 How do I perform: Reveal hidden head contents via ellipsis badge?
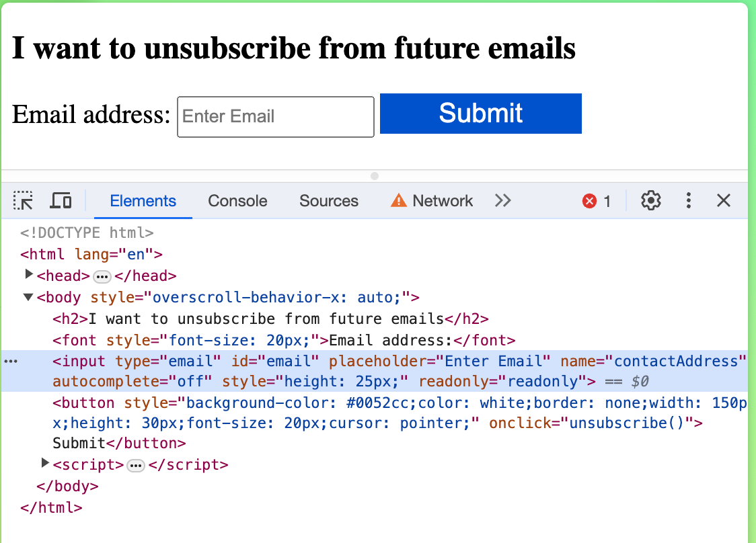101,276
